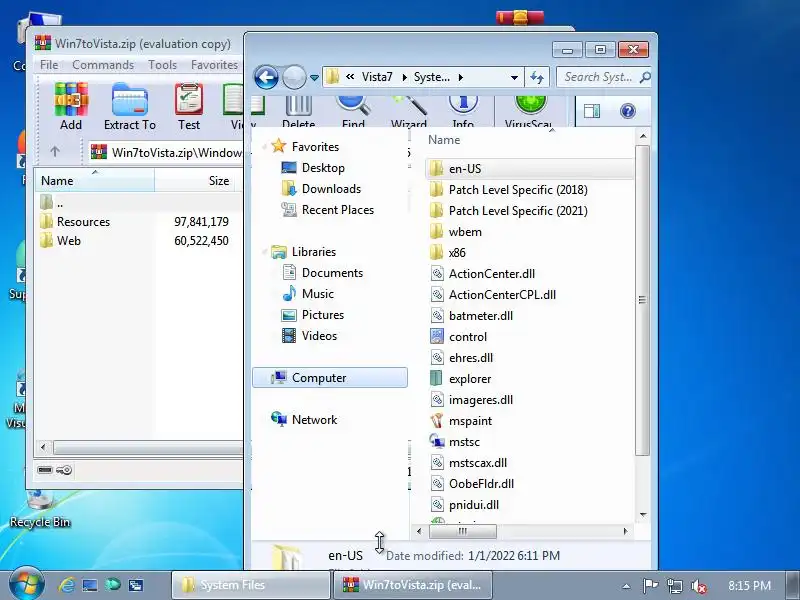Sort WinRAR list by Name column
800x600 pixels.
pos(95,181)
